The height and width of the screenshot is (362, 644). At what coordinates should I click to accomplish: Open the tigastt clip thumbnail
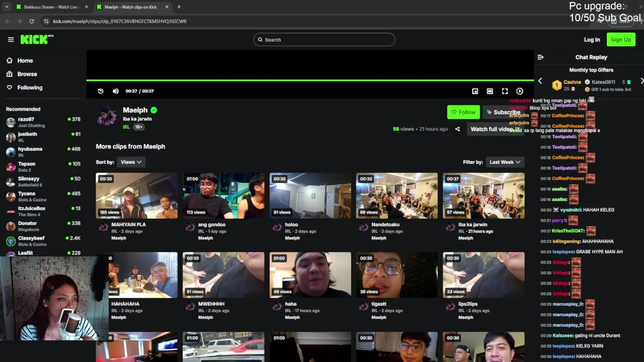coord(397,275)
